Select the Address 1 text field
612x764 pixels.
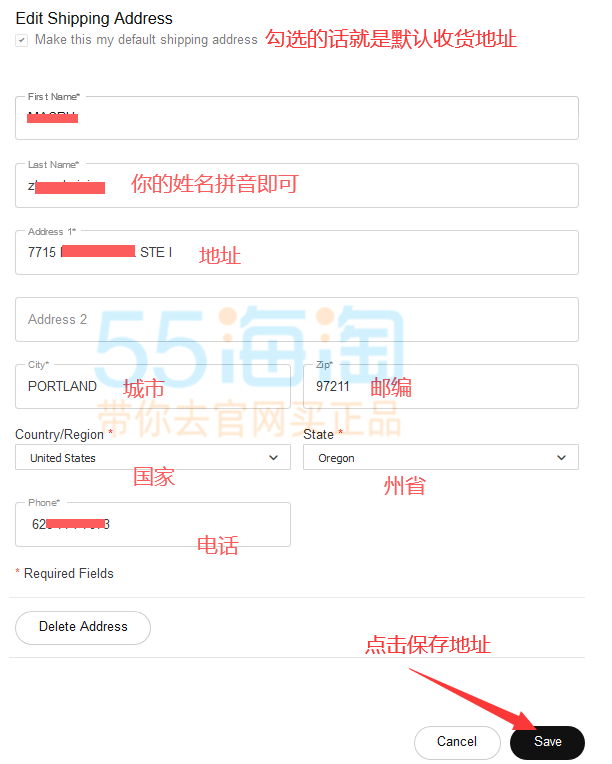297,252
